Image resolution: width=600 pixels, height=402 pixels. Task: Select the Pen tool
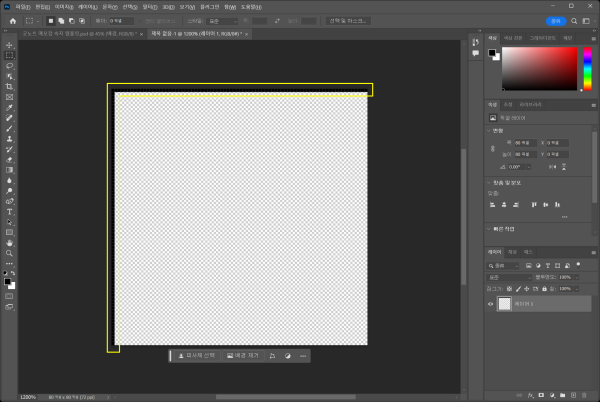click(x=9, y=201)
